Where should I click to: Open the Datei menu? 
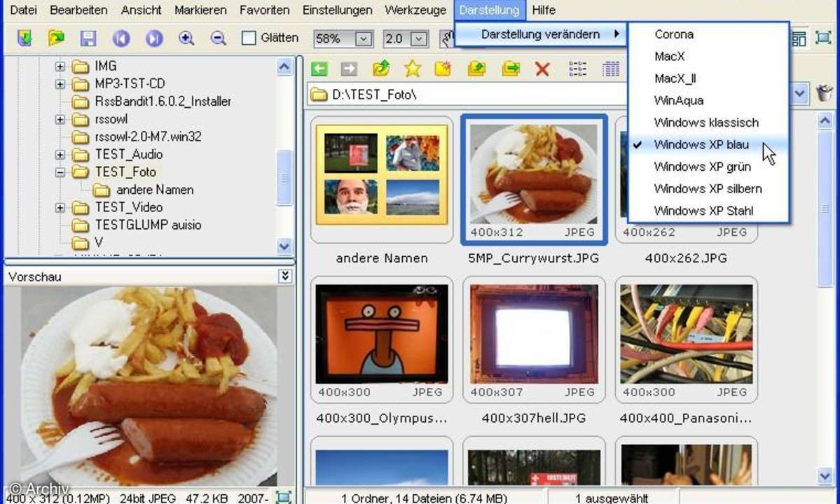(24, 10)
